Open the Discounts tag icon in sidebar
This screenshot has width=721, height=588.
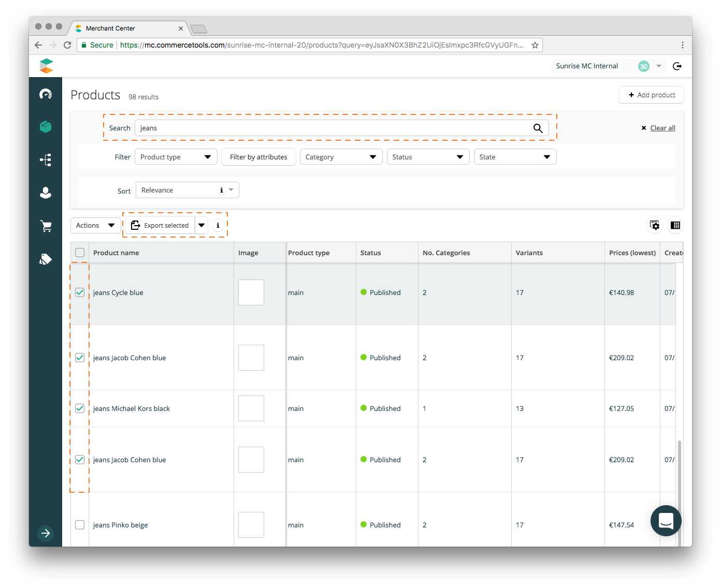pyautogui.click(x=46, y=259)
